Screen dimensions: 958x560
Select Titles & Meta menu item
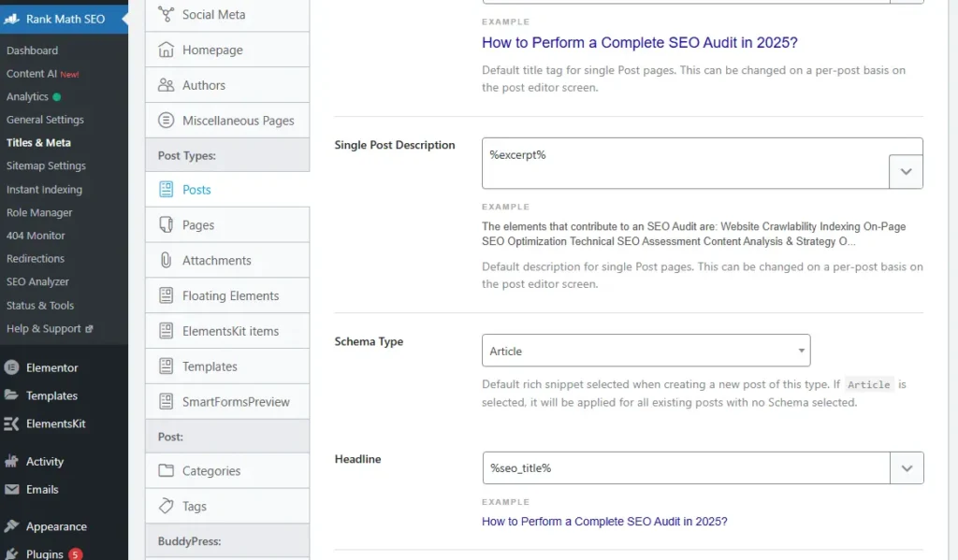point(38,142)
